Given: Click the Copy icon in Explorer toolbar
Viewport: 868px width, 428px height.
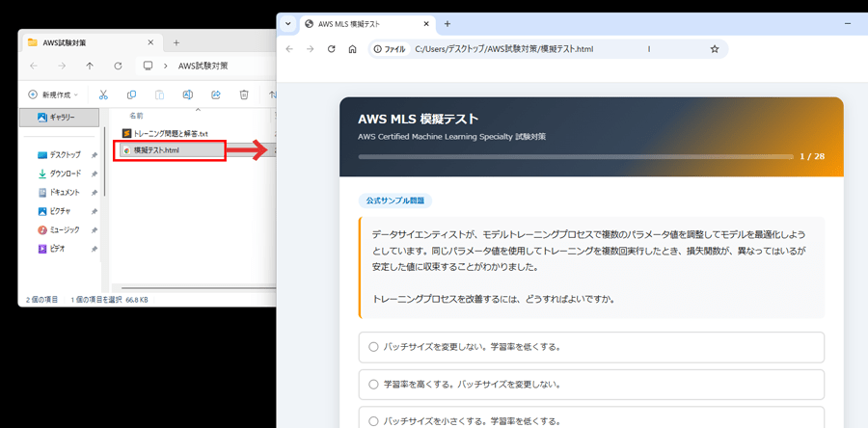Looking at the screenshot, I should 132,94.
